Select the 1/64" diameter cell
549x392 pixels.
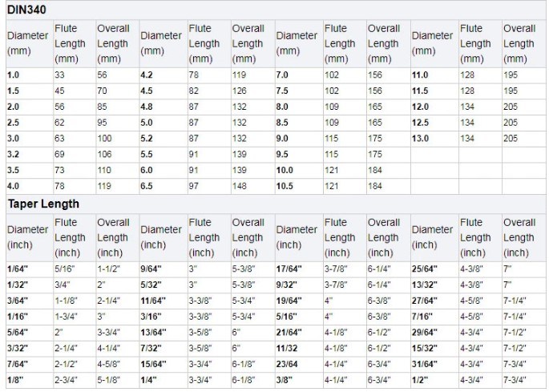click(x=18, y=268)
